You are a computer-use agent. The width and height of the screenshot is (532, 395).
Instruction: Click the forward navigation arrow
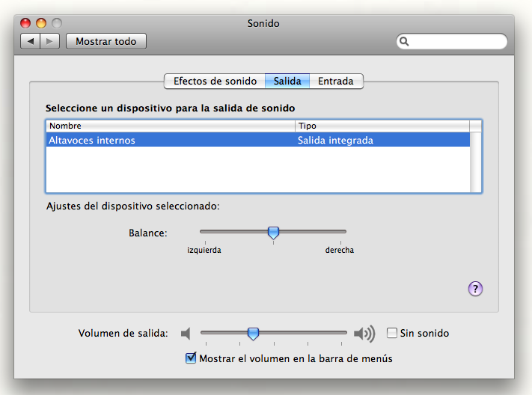(49, 42)
